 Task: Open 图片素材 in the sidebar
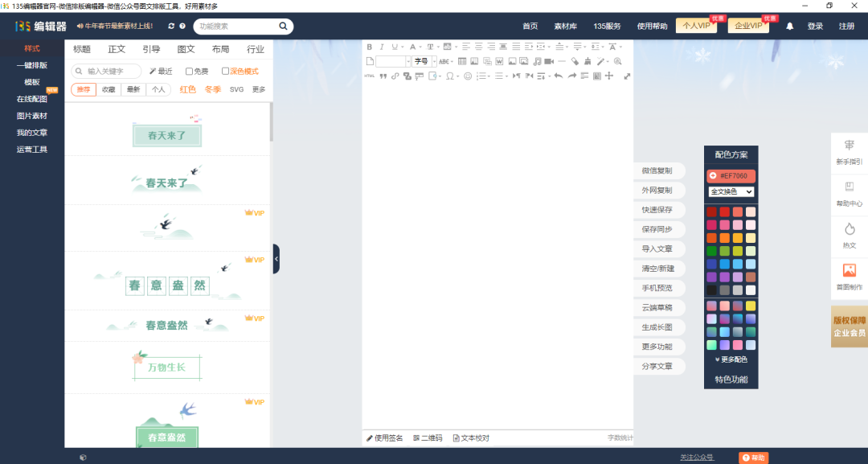pyautogui.click(x=32, y=116)
